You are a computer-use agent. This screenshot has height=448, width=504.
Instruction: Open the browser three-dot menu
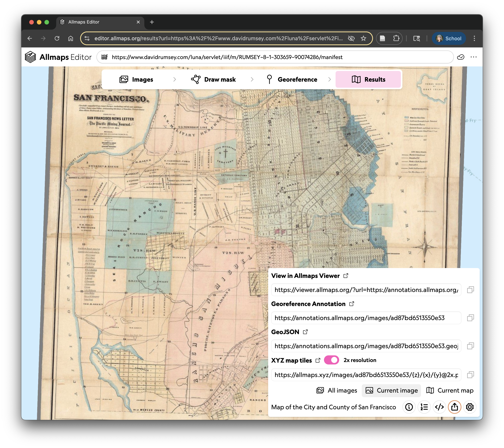474,39
